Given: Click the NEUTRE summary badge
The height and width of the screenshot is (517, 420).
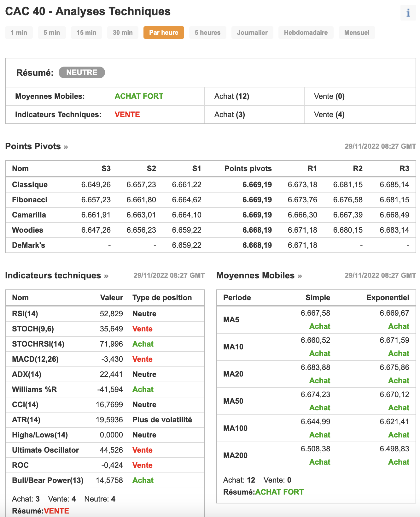Looking at the screenshot, I should 82,73.
